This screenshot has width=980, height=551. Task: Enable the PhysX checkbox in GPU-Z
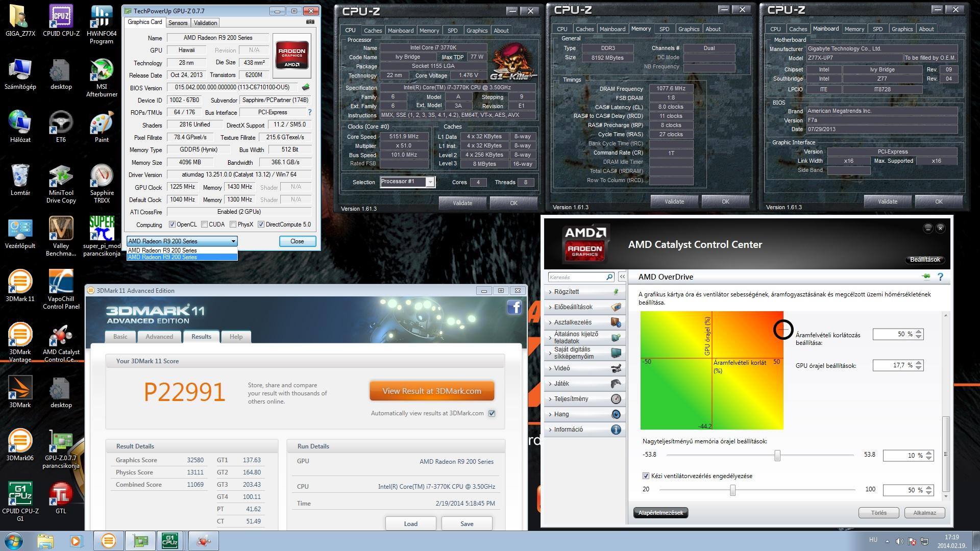point(233,224)
